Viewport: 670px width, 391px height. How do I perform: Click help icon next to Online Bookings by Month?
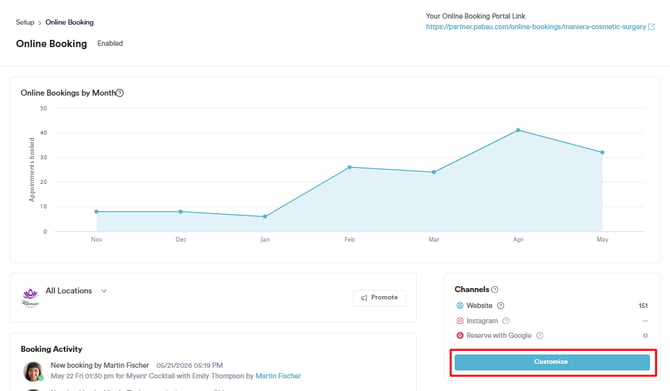(x=120, y=93)
